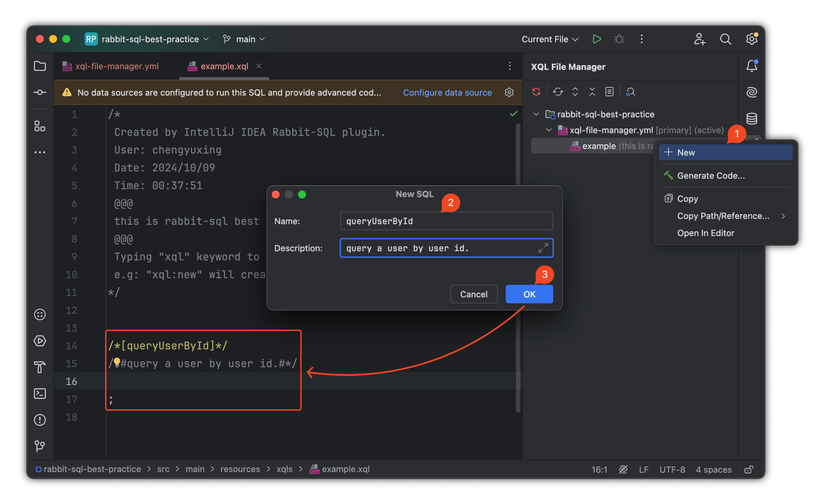
Task: Choose Copy from the context menu
Action: [725, 199]
